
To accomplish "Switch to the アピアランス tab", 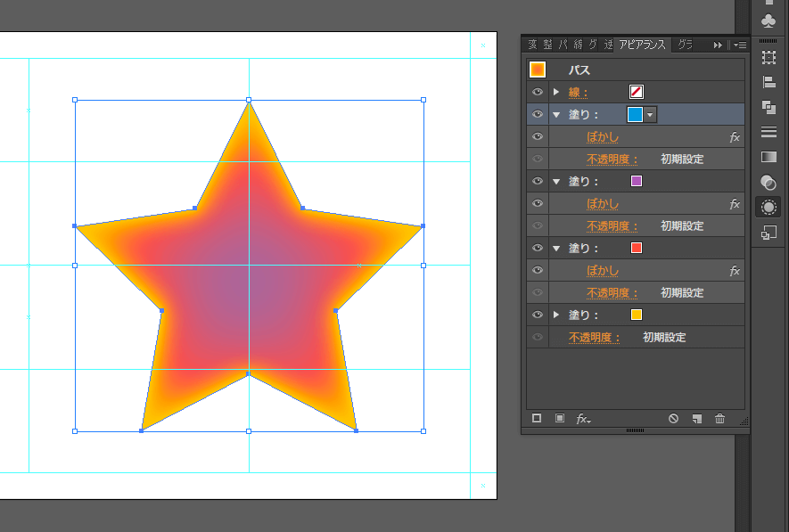I will [x=645, y=44].
